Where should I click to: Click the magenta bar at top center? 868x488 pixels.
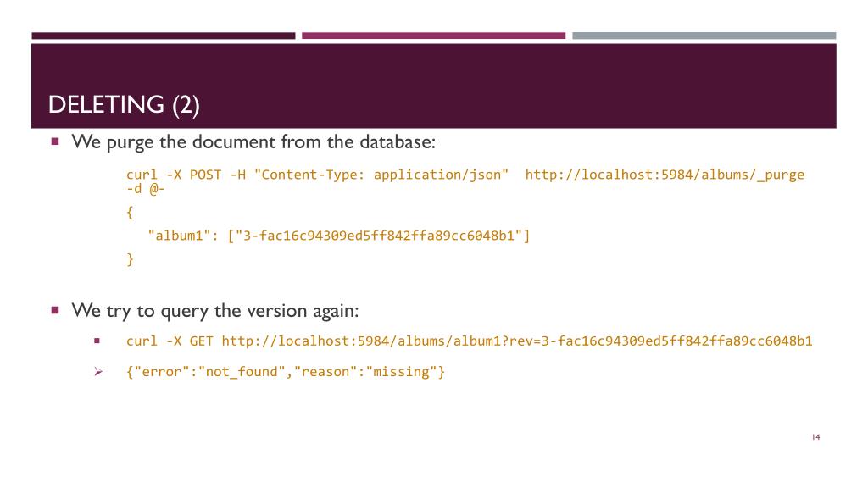433,36
